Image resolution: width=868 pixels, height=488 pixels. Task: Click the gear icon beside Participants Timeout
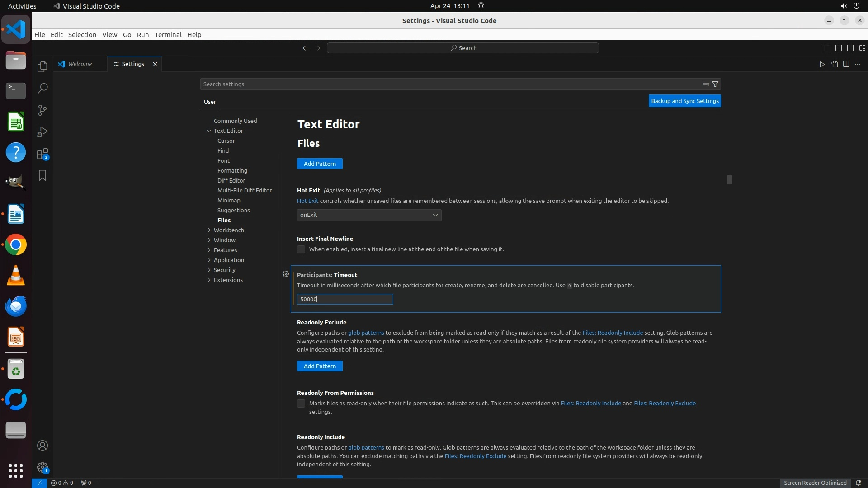[x=286, y=274]
